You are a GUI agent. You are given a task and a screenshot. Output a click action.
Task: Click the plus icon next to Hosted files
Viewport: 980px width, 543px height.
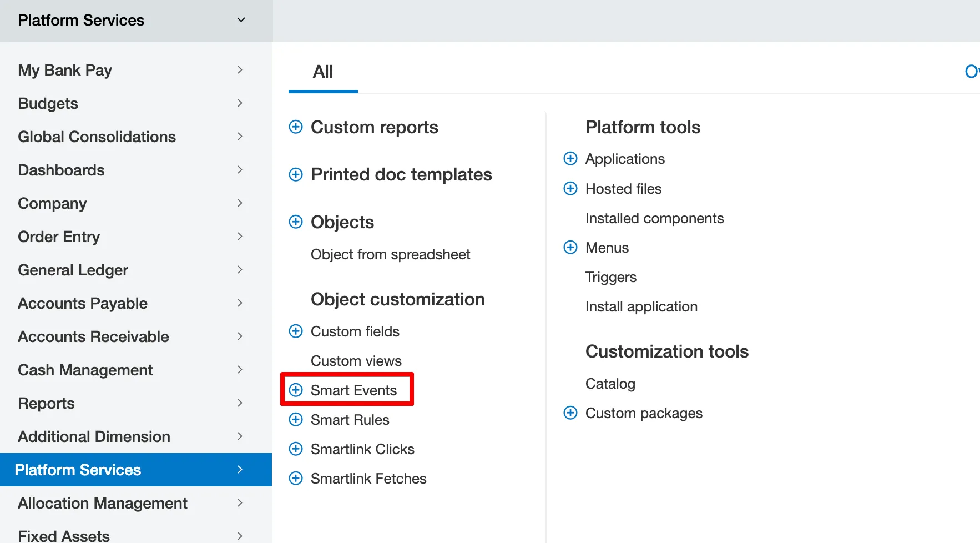click(x=570, y=189)
